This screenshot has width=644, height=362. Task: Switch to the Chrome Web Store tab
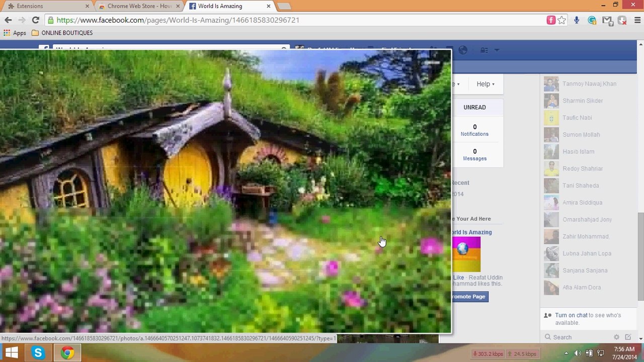point(138,6)
